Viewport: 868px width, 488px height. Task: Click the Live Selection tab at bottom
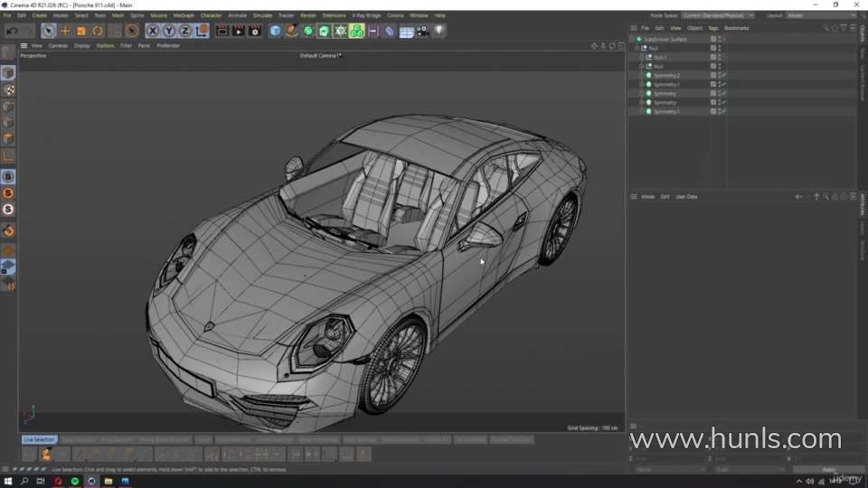(x=40, y=439)
